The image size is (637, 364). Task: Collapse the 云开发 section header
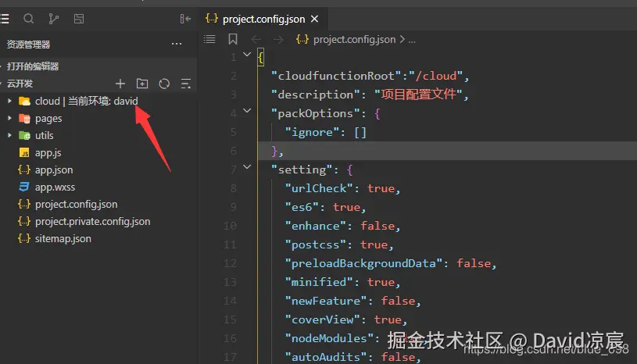click(20, 84)
